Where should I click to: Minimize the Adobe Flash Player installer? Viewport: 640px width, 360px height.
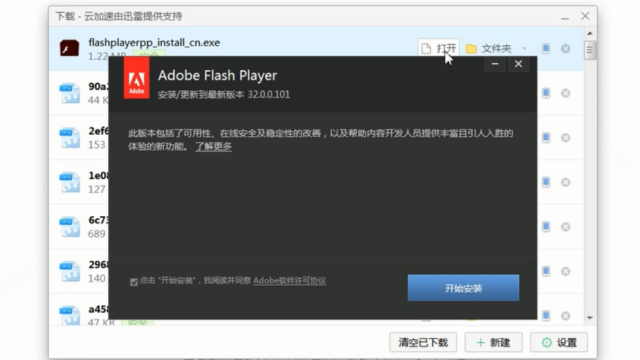pos(495,64)
